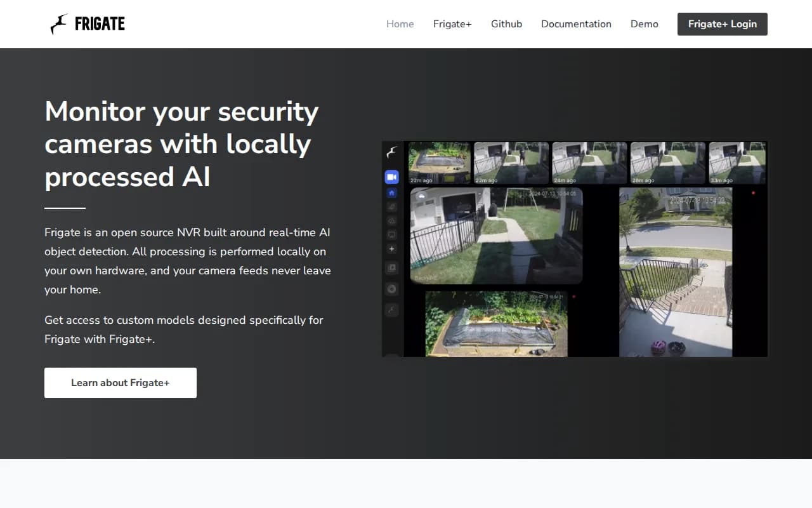Click the Frigate+ Login button
The image size is (812, 508).
[x=723, y=24]
